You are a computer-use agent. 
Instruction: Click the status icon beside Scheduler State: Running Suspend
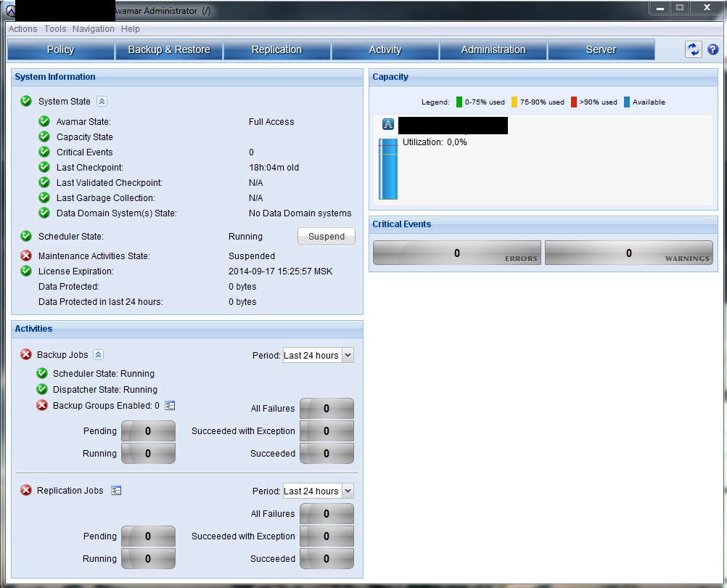(26, 236)
